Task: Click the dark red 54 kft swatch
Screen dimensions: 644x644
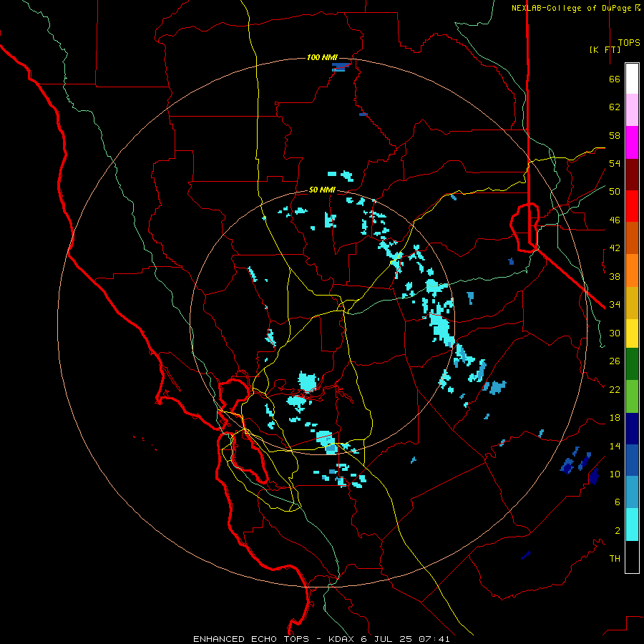Action: [632, 175]
